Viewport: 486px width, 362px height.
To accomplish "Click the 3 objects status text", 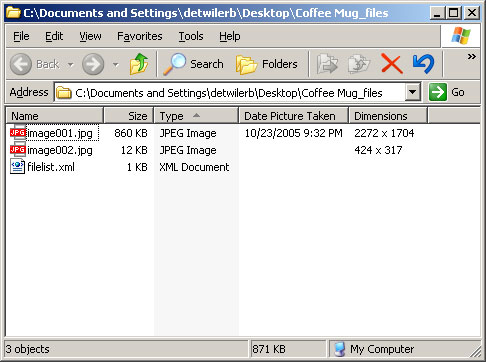I will click(x=28, y=349).
